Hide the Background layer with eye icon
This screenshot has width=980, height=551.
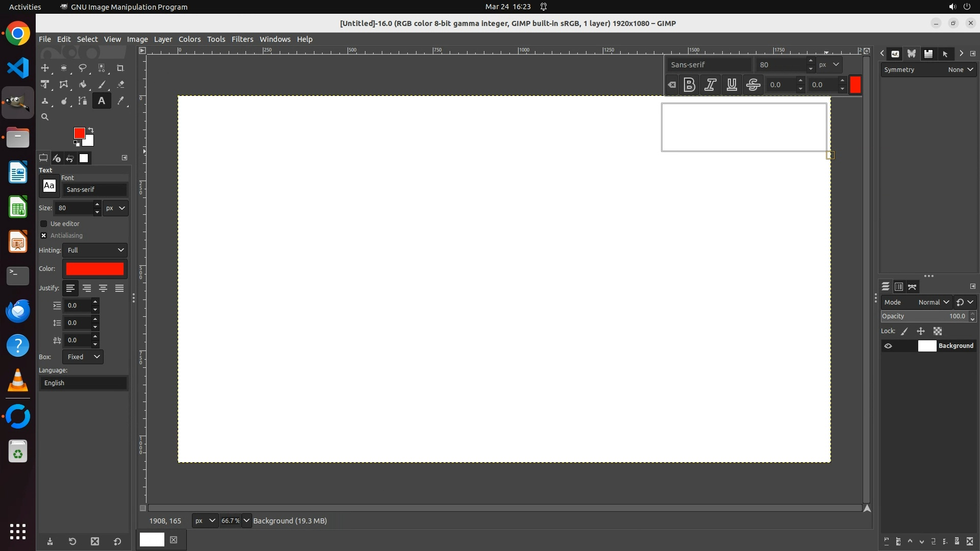coord(888,346)
